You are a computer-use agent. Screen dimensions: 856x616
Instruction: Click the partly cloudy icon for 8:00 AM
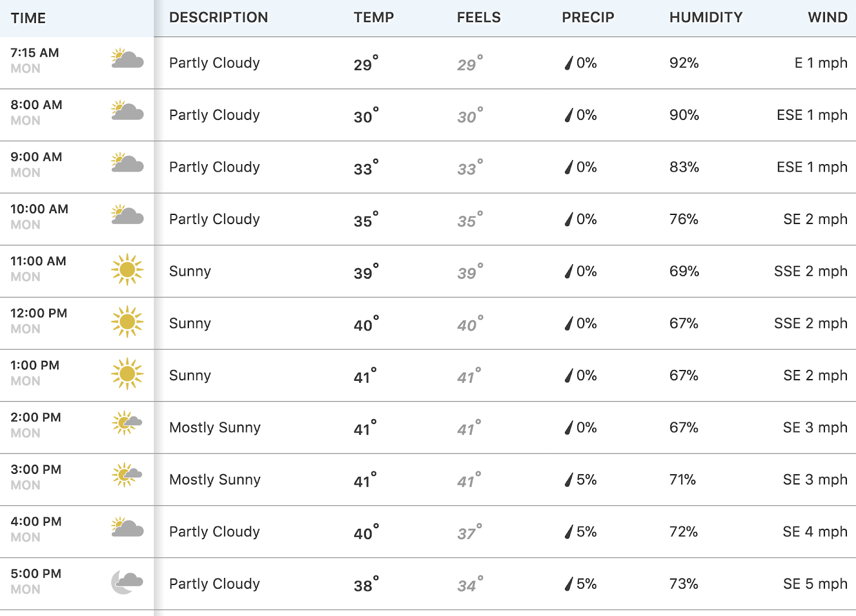(127, 110)
